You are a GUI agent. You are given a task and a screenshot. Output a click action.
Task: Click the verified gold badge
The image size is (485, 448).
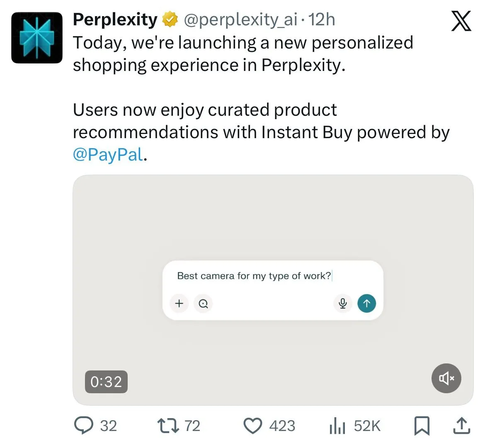pos(170,20)
